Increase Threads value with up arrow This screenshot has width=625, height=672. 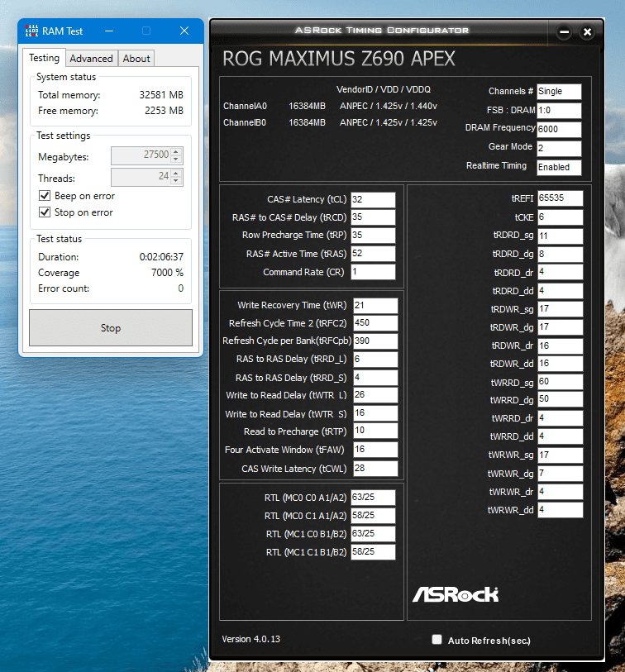[176, 173]
